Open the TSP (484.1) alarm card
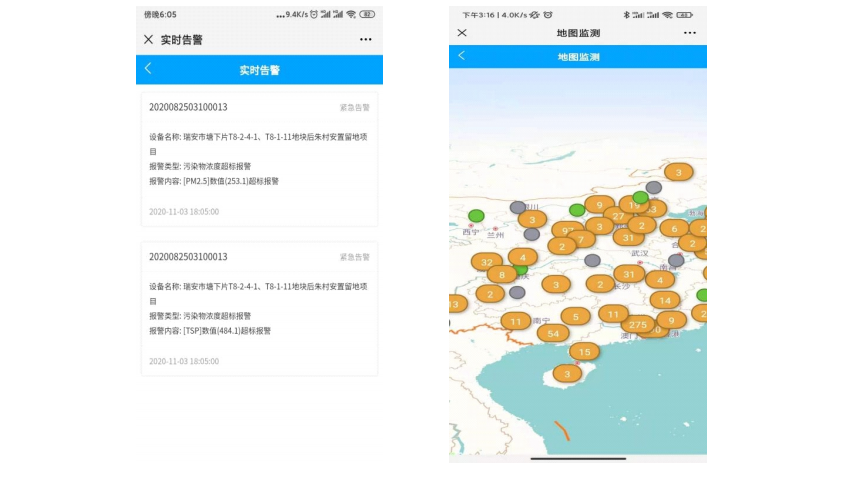The width and height of the screenshot is (845, 484). pos(259,308)
